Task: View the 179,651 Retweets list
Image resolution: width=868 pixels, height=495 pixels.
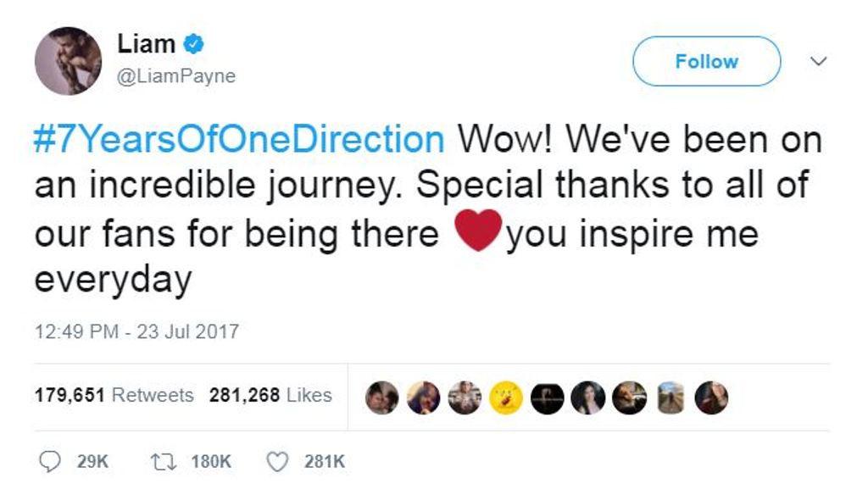Action: pos(114,395)
